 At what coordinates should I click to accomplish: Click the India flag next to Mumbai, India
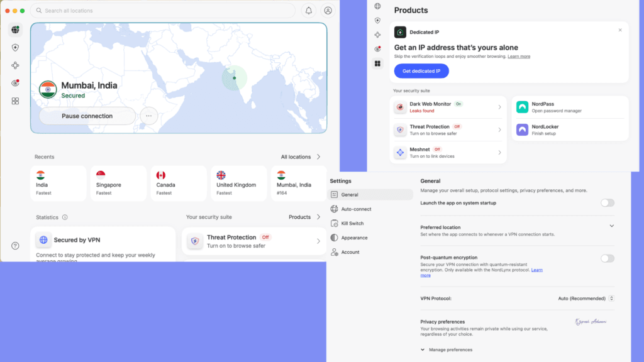click(x=48, y=89)
